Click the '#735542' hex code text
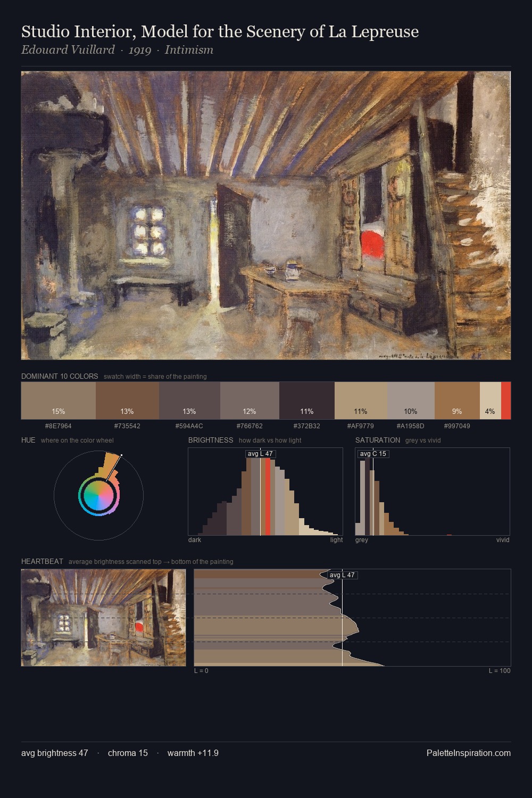Image resolution: width=532 pixels, height=798 pixels. coord(127,426)
